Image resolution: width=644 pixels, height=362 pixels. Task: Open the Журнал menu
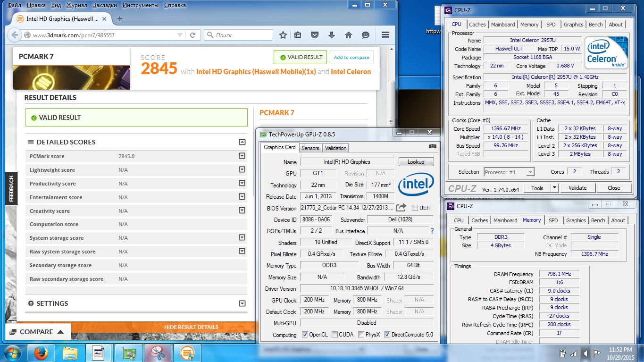click(76, 5)
